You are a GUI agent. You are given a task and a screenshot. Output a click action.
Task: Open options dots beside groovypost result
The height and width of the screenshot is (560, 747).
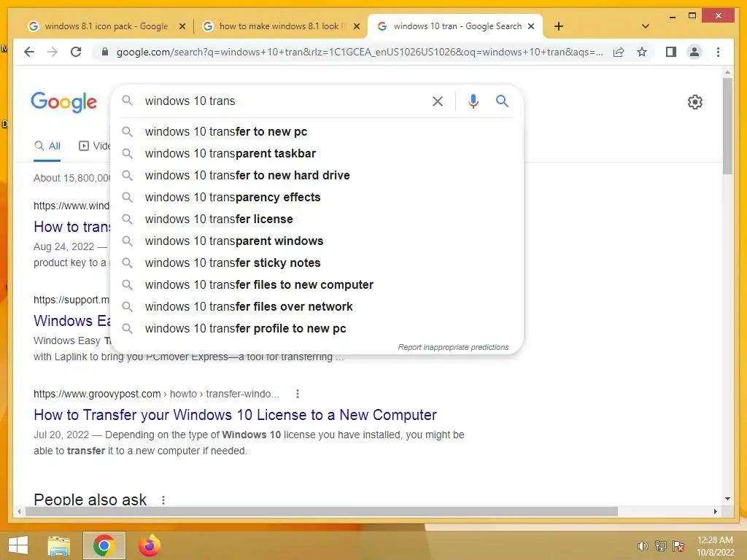pos(298,394)
